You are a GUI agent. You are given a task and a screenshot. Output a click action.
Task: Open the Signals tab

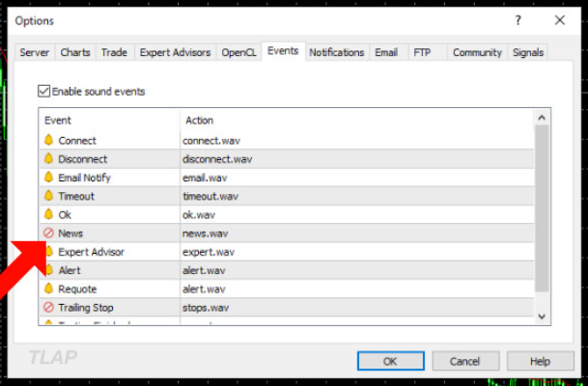tap(528, 52)
